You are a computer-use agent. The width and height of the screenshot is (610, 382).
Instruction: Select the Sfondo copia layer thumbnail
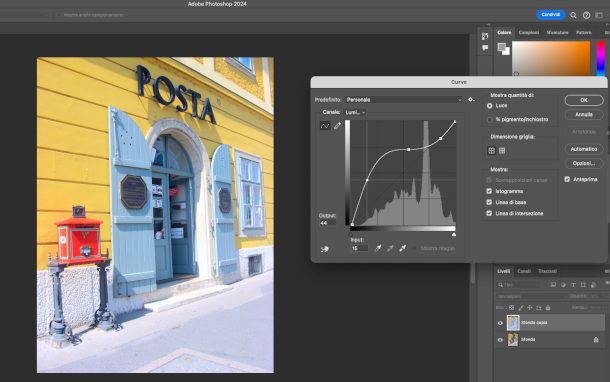[513, 323]
